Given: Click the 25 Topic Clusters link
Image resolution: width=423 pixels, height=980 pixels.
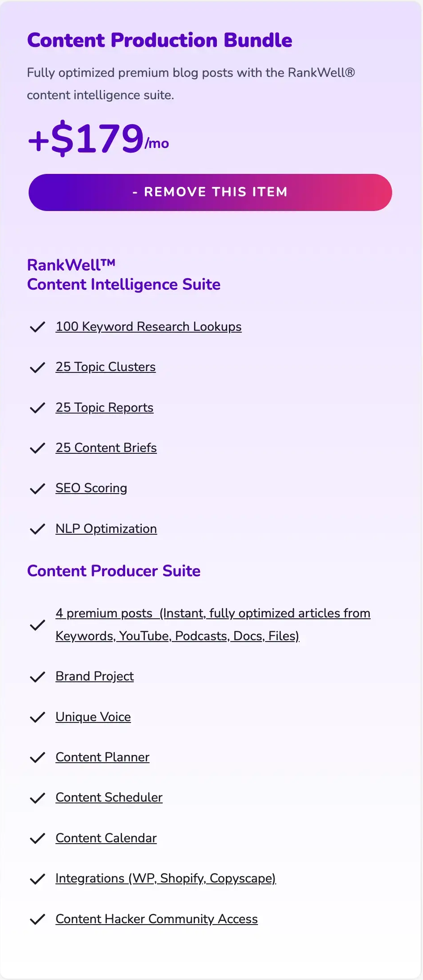Looking at the screenshot, I should click(x=106, y=367).
